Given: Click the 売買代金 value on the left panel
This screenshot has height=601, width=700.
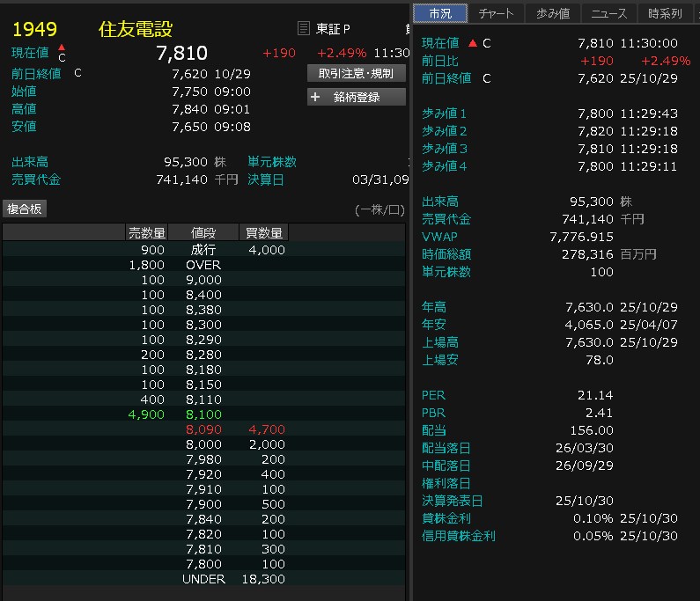Looking at the screenshot, I should click(x=181, y=180).
